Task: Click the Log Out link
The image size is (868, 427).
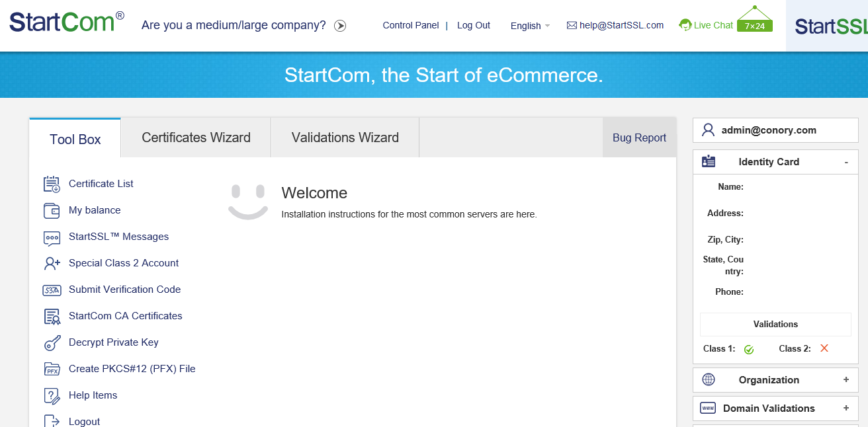Action: [x=474, y=25]
